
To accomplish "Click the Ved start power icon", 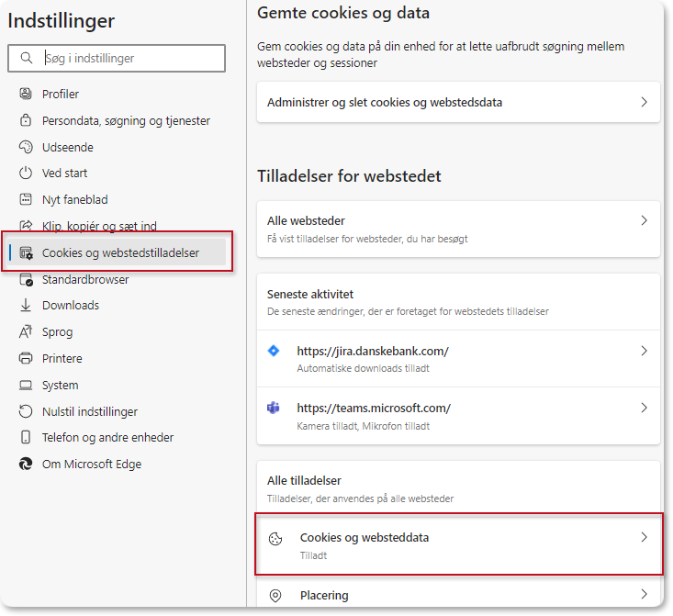I will click(x=26, y=173).
